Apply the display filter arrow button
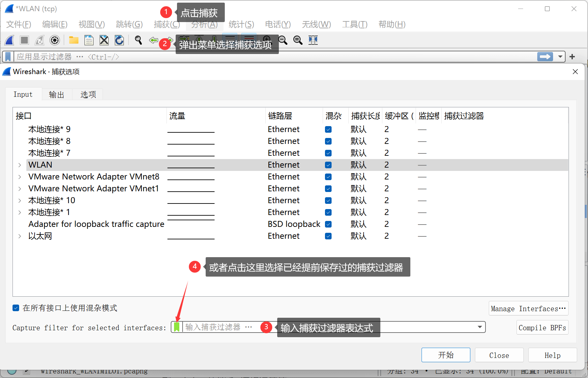Viewport: 588px width, 378px height. (545, 57)
